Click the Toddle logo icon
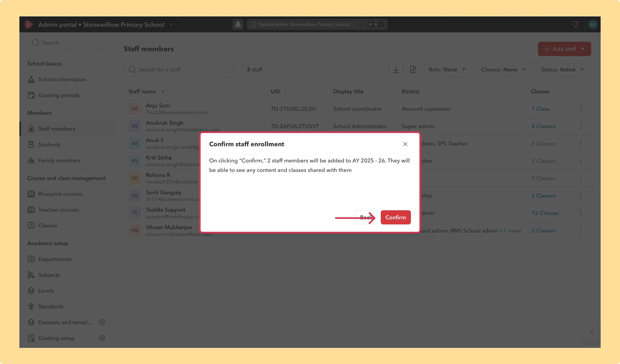Image resolution: width=620 pixels, height=364 pixels. 29,24
